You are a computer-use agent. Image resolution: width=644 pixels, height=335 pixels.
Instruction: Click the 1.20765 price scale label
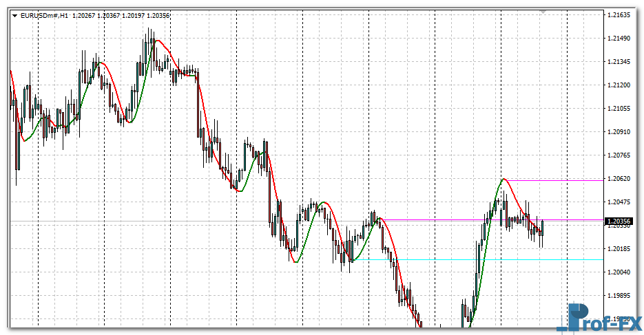click(x=620, y=155)
